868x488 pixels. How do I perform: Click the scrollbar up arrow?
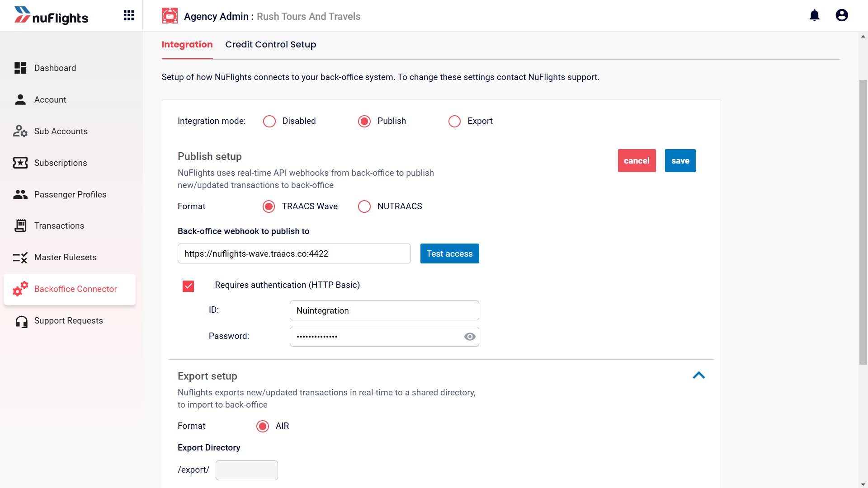pos(863,36)
